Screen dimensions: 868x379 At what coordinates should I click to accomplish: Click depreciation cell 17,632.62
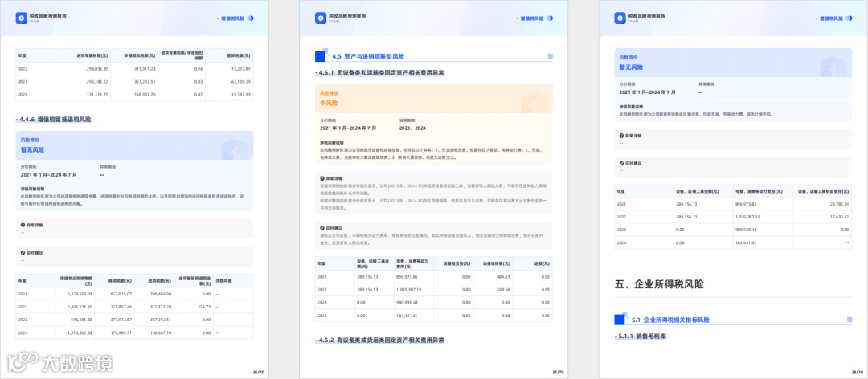coord(837,217)
